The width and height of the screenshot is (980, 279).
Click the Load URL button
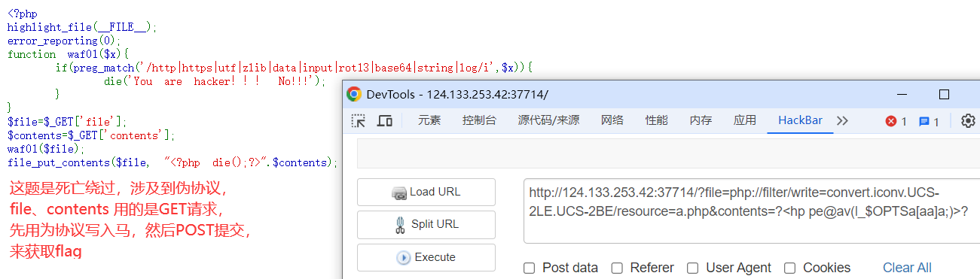coord(426,192)
